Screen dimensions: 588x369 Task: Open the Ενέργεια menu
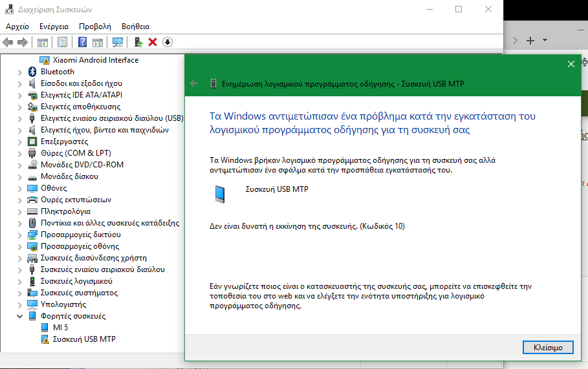click(54, 26)
